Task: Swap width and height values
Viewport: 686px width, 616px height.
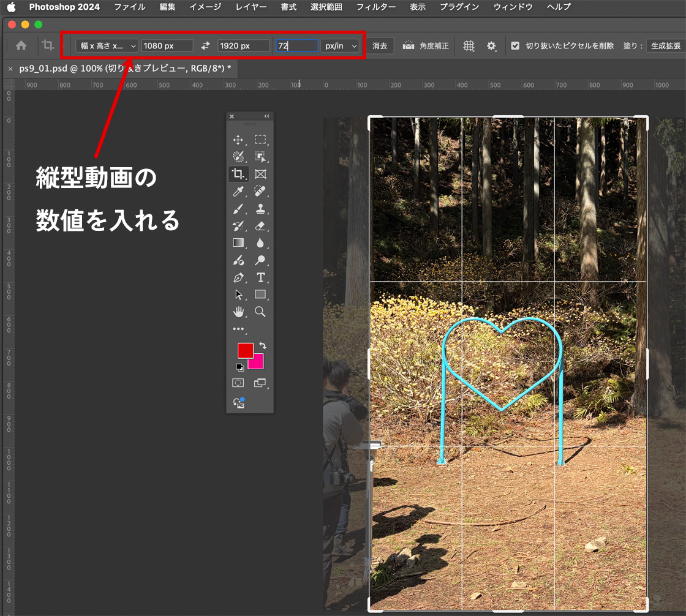Action: (206, 46)
